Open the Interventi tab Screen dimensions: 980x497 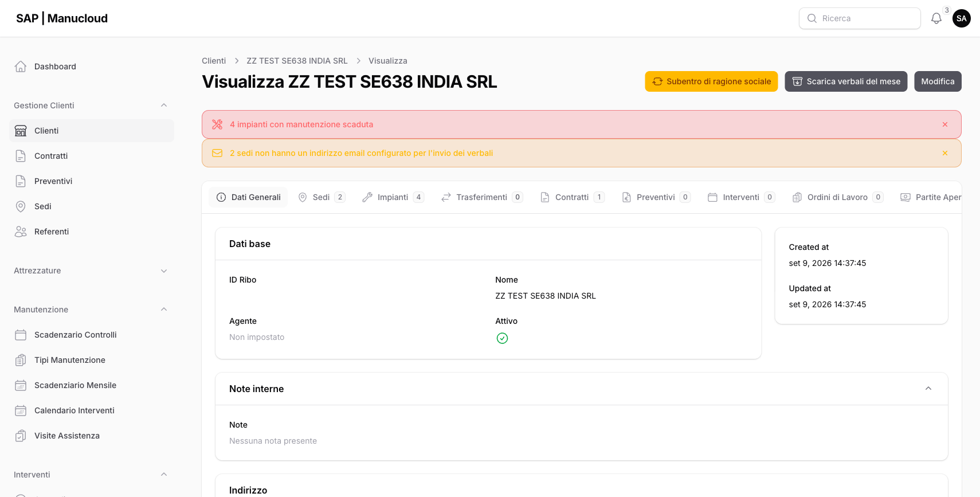[741, 197]
